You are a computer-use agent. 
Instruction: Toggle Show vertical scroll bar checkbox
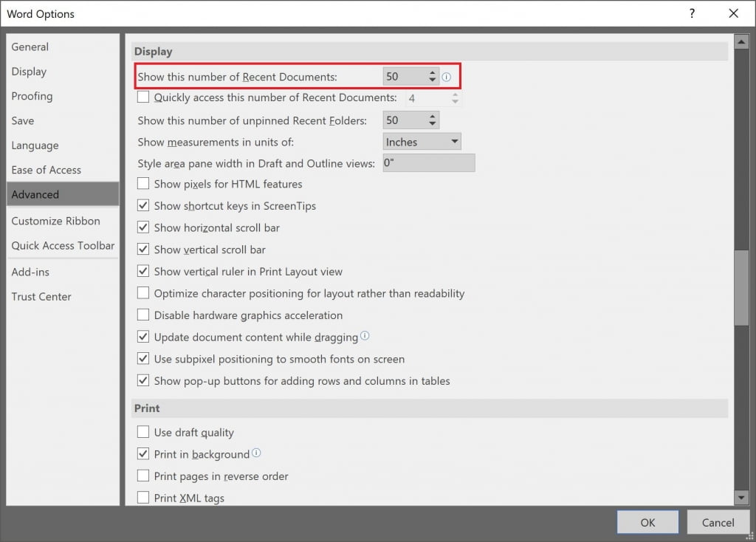pos(143,249)
